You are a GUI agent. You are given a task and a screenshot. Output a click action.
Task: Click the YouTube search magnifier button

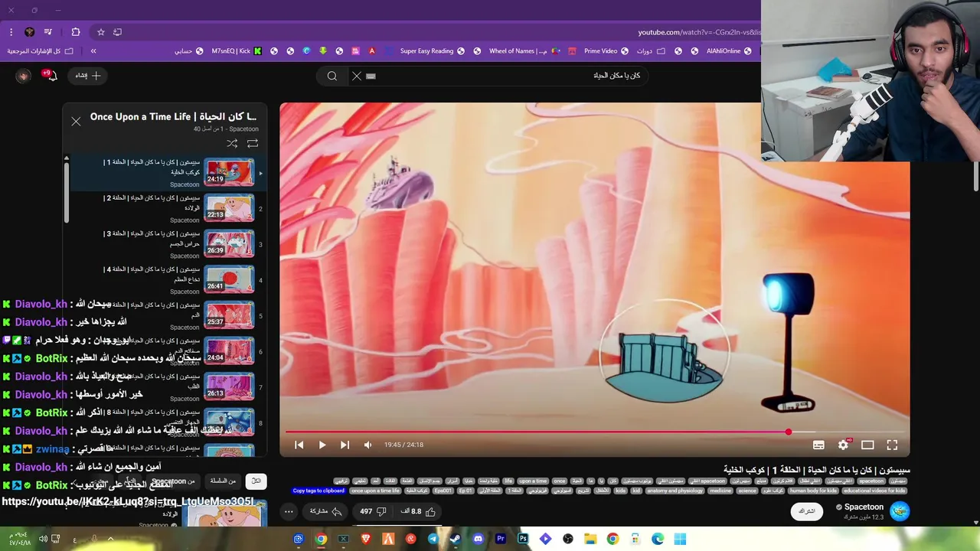pyautogui.click(x=332, y=76)
